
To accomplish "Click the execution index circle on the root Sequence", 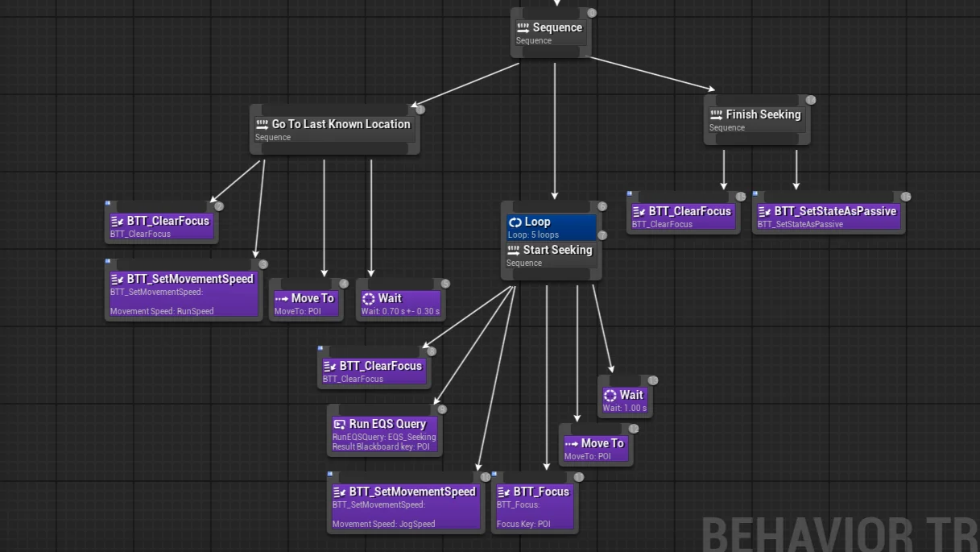I will tap(591, 12).
